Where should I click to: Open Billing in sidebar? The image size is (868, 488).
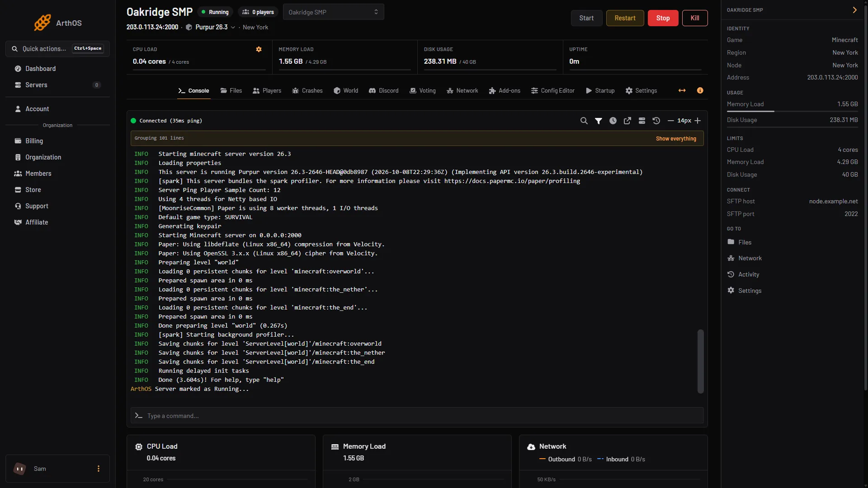click(57, 141)
